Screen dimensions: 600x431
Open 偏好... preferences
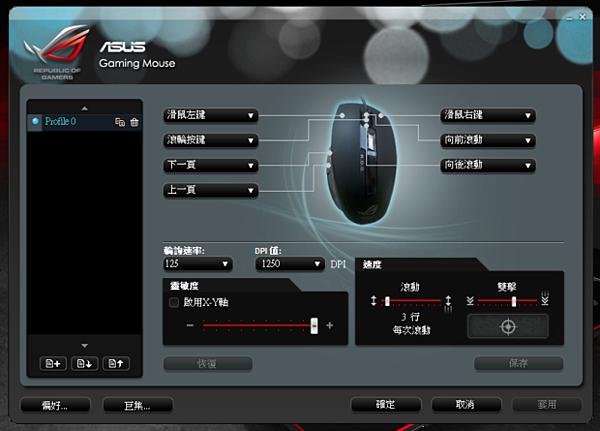pos(55,405)
